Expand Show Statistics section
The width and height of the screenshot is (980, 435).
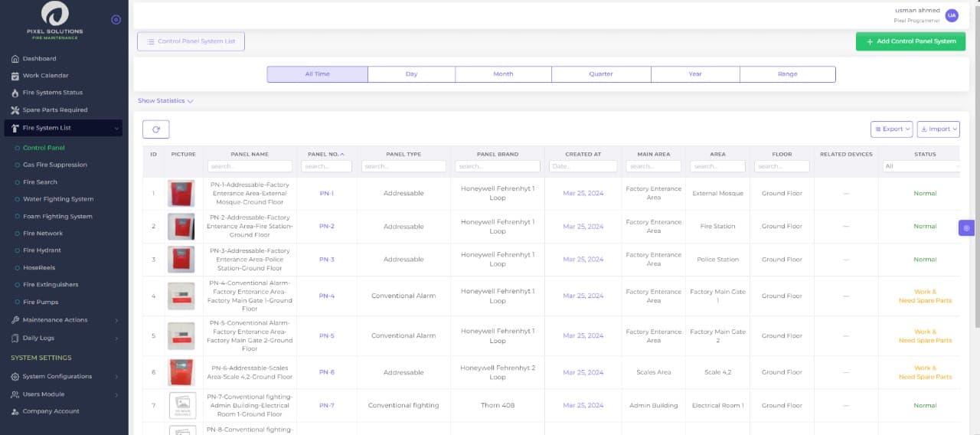(x=165, y=101)
